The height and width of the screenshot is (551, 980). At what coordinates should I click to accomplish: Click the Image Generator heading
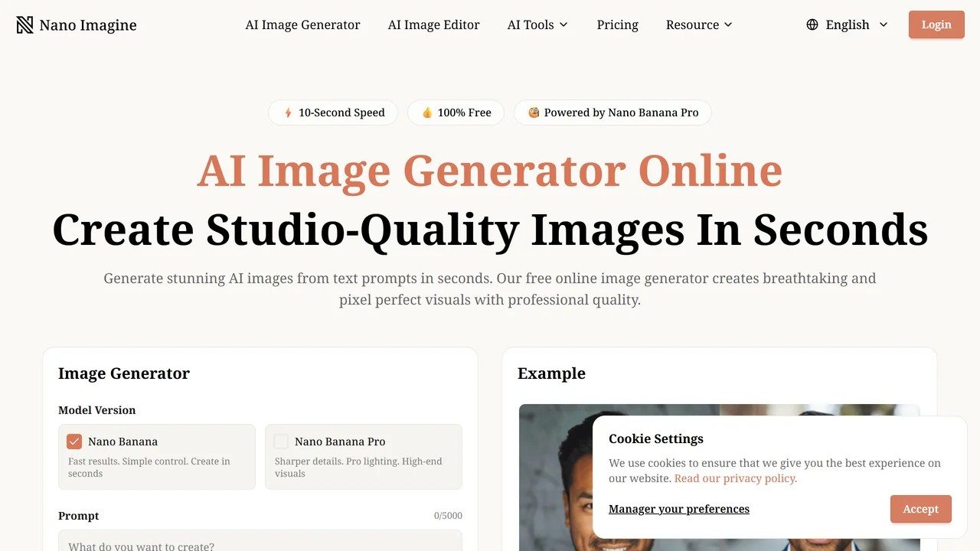124,373
